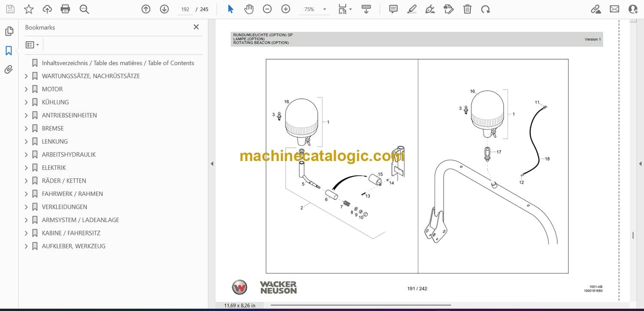
Task: Show the attachments panel via paperclip
Action: pyautogui.click(x=9, y=69)
